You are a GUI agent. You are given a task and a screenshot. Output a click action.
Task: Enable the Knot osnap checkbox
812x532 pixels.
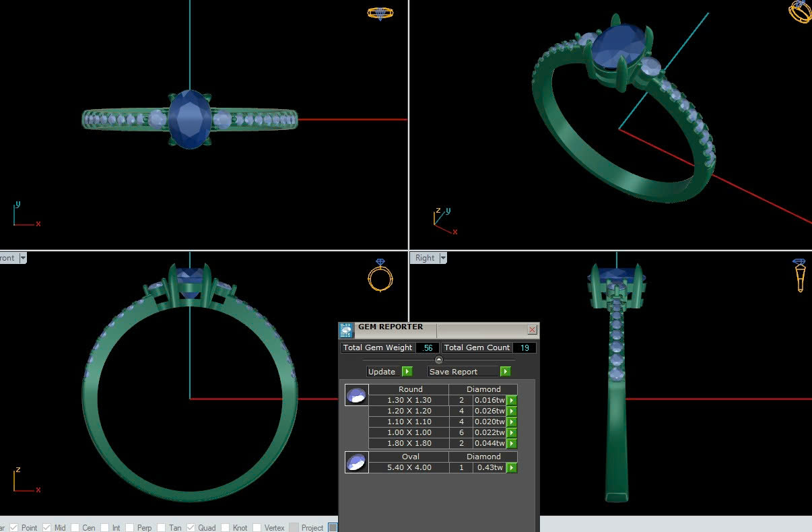pyautogui.click(x=226, y=528)
